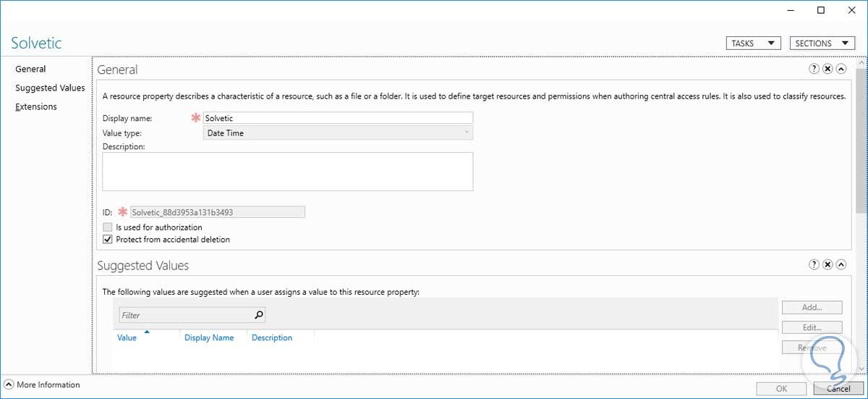Click into the Description text box
Screen dimensions: 868x399
pyautogui.click(x=287, y=171)
